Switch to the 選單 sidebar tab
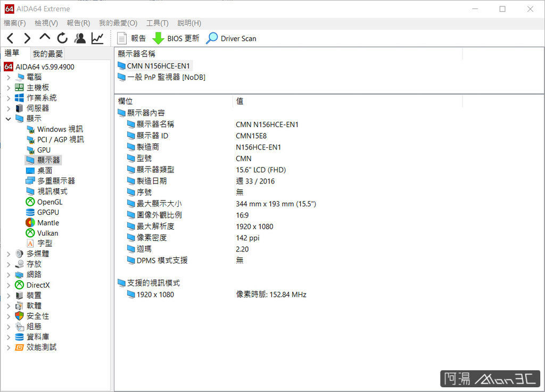 (x=12, y=53)
